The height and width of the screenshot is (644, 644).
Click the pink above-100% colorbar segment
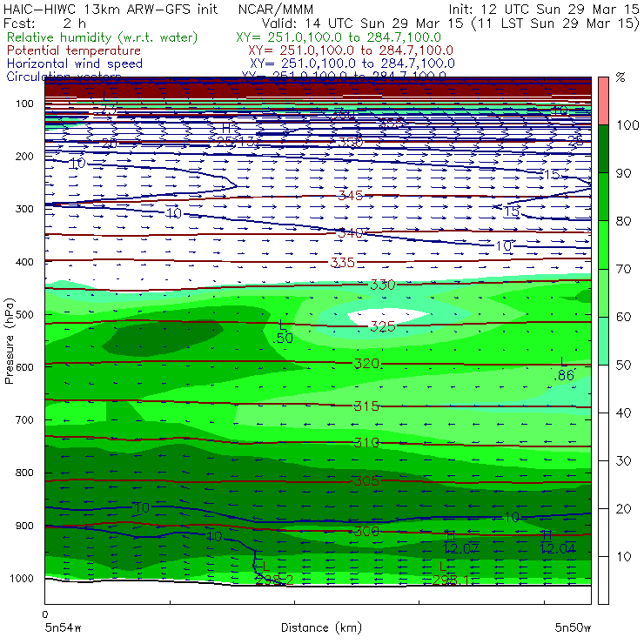603,101
